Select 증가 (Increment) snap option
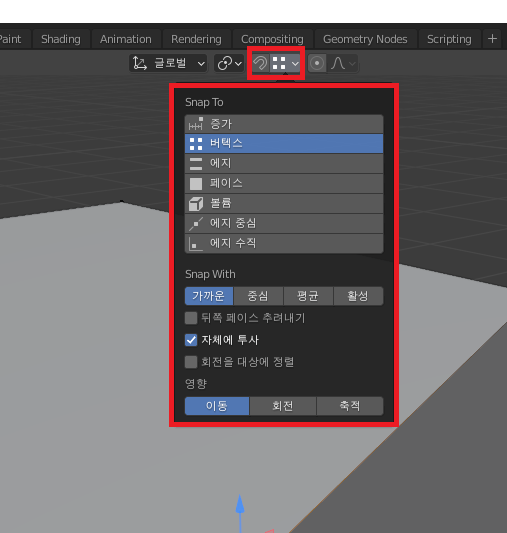507x533 pixels. (284, 124)
